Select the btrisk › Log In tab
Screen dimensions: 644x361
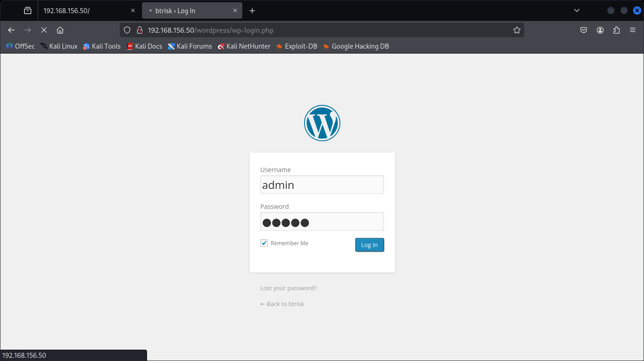point(192,10)
